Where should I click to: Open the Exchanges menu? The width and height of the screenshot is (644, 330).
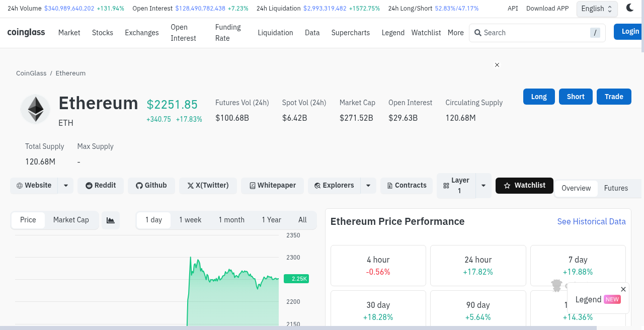point(142,33)
